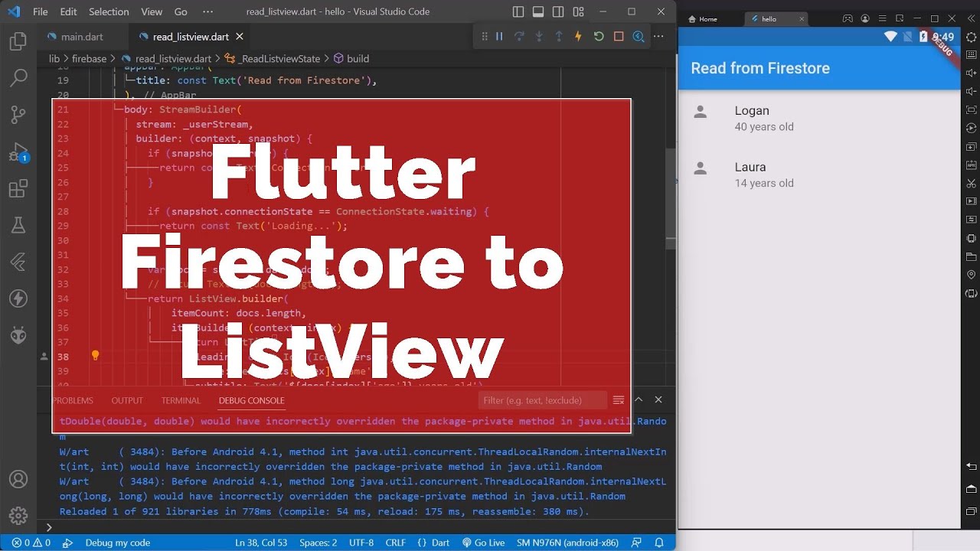Click the lightbulb code action on line 38
The width and height of the screenshot is (980, 551).
96,355
